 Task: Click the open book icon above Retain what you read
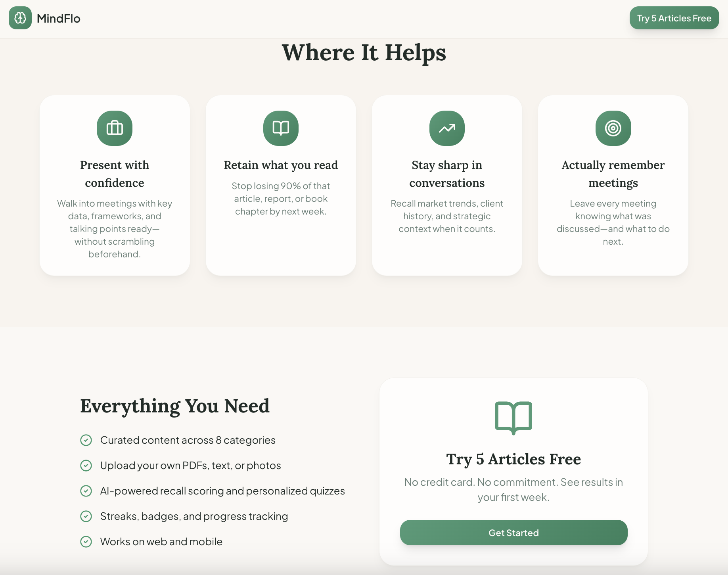281,128
